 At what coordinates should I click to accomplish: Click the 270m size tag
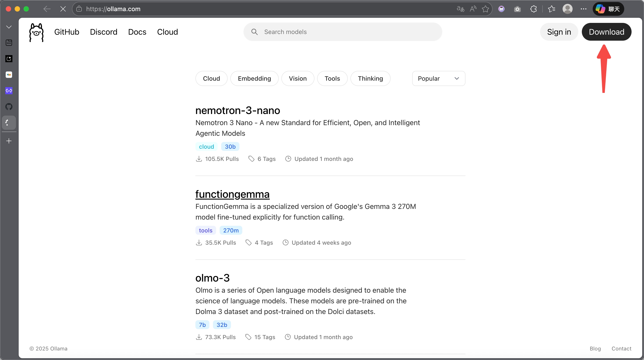pyautogui.click(x=231, y=230)
